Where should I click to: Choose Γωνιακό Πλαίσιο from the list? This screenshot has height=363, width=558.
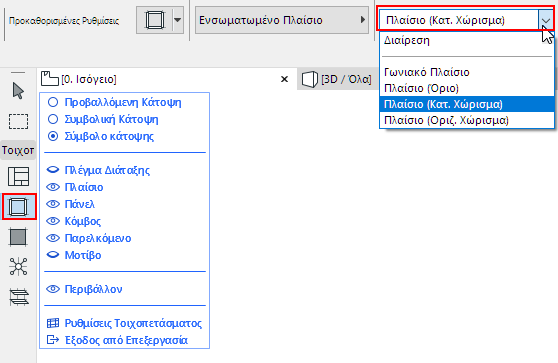click(x=427, y=72)
